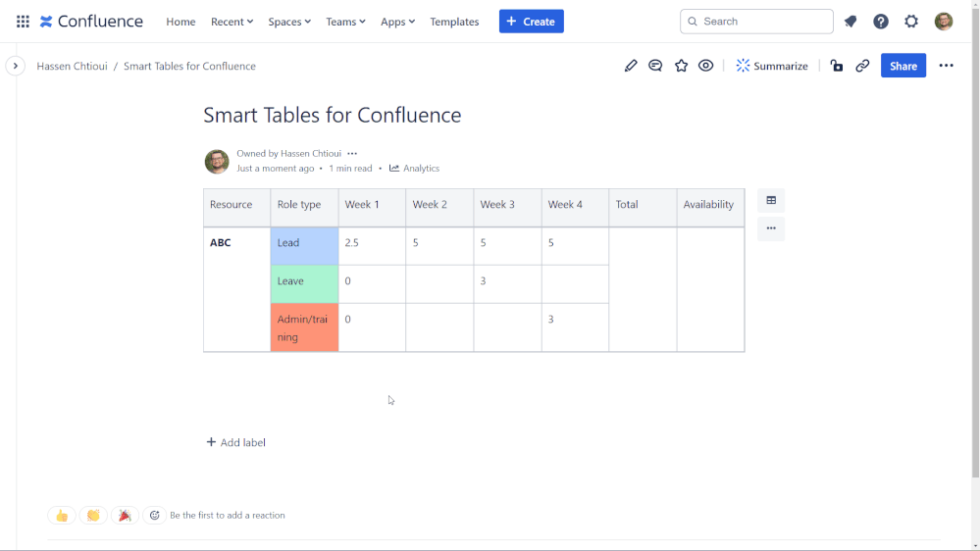Toggle watching this page eye icon

706,66
